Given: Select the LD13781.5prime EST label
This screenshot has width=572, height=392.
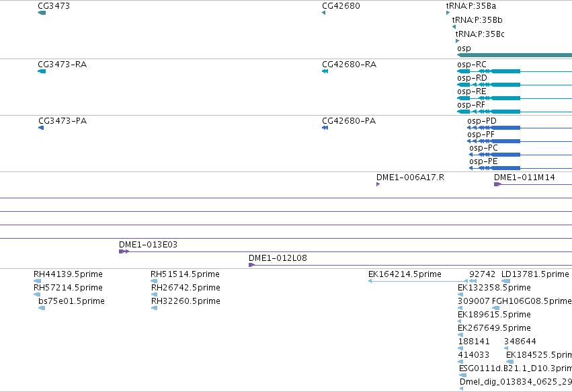Looking at the screenshot, I should pos(535,274).
